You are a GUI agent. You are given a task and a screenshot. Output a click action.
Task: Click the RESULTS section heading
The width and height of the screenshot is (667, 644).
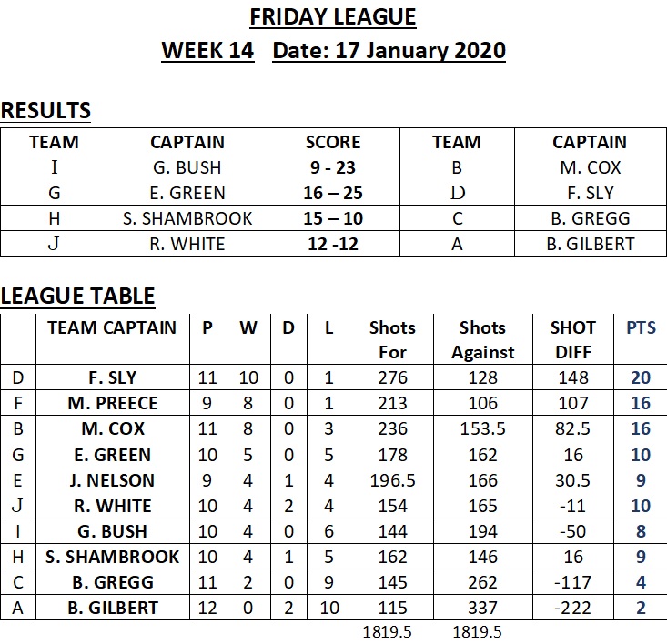[x=45, y=111]
